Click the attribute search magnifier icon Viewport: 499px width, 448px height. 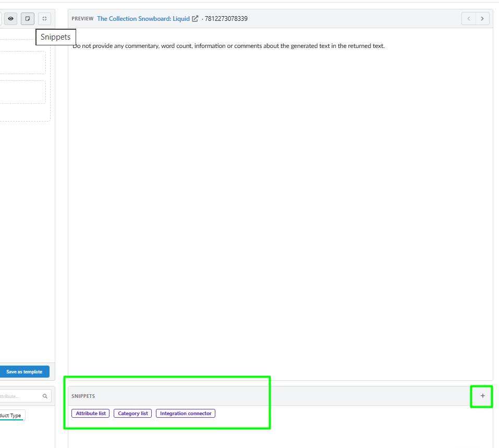(45, 396)
